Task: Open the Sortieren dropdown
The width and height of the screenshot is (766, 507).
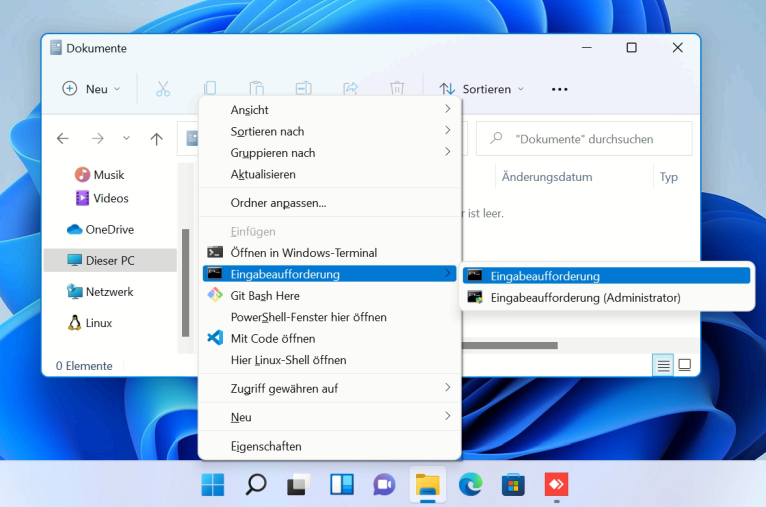Action: pyautogui.click(x=482, y=89)
